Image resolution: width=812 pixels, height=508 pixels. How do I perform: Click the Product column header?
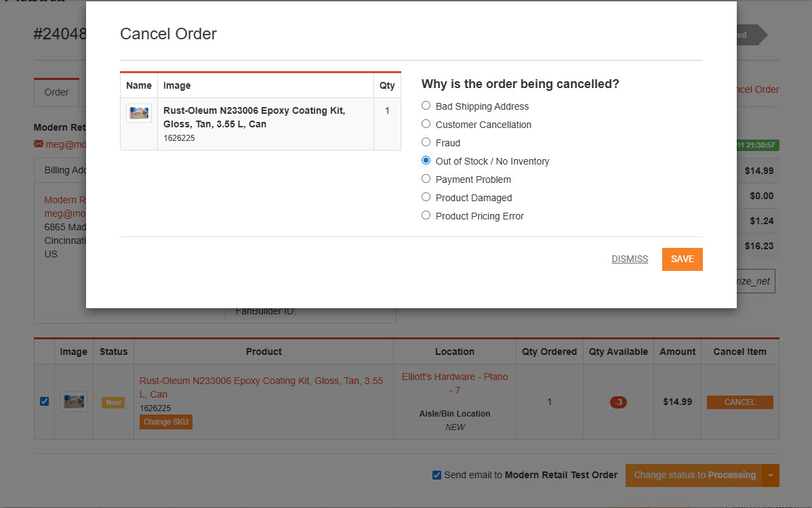tap(264, 352)
